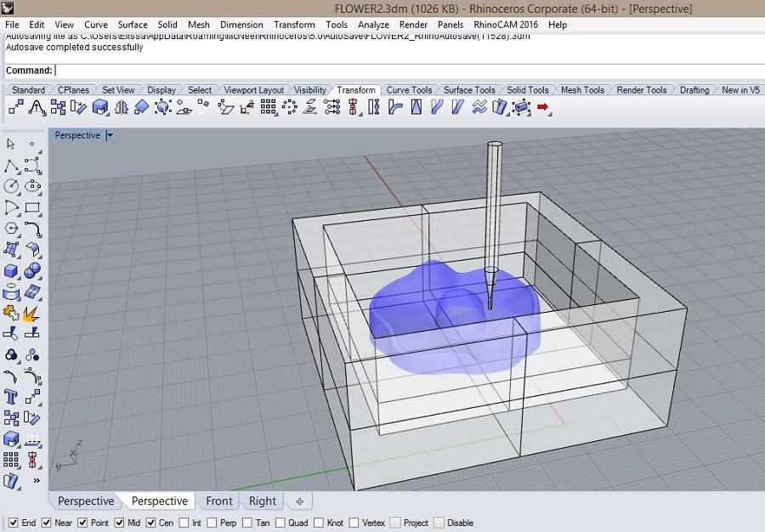This screenshot has height=532, width=765.
Task: Click the Explode orange burst tool
Action: pyautogui.click(x=31, y=313)
